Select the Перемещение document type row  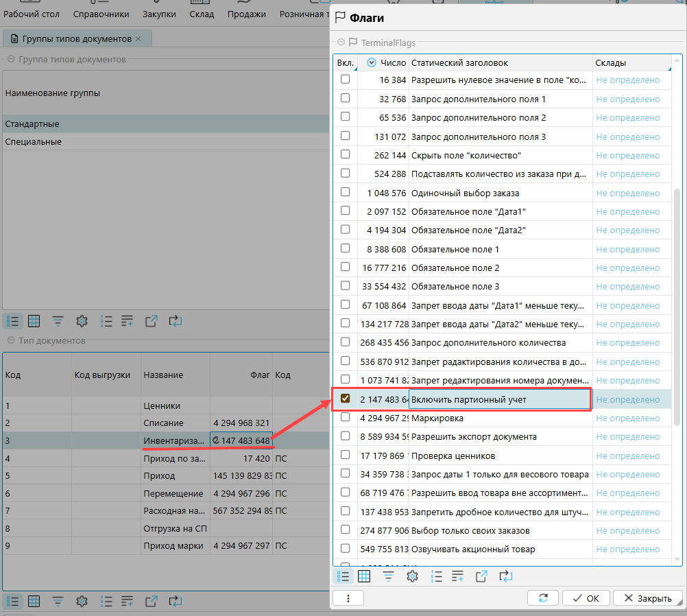[x=173, y=493]
